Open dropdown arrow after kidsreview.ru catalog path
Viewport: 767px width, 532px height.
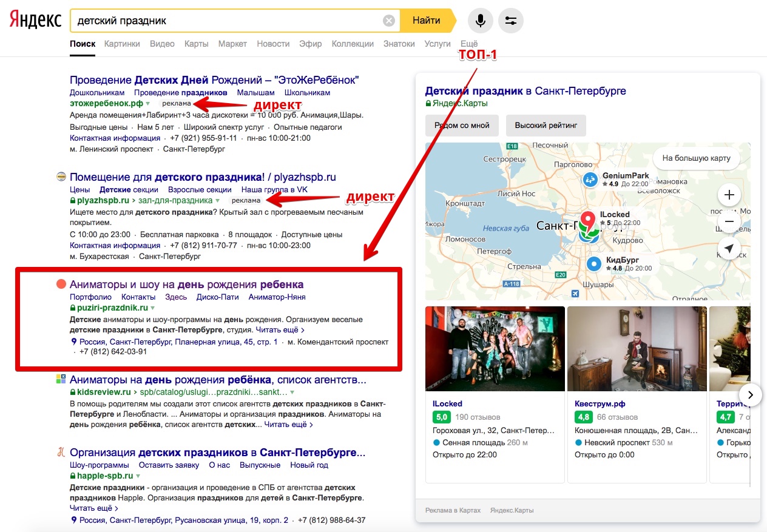point(292,392)
